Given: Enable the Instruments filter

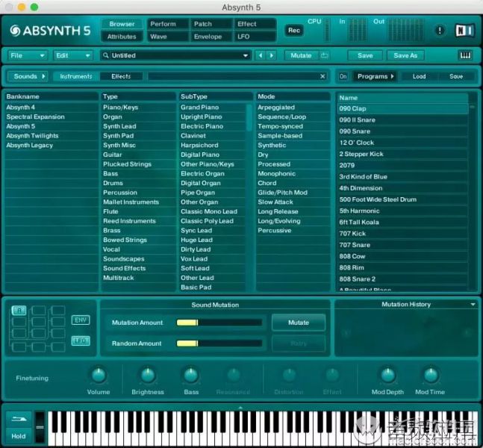Looking at the screenshot, I should [x=76, y=76].
